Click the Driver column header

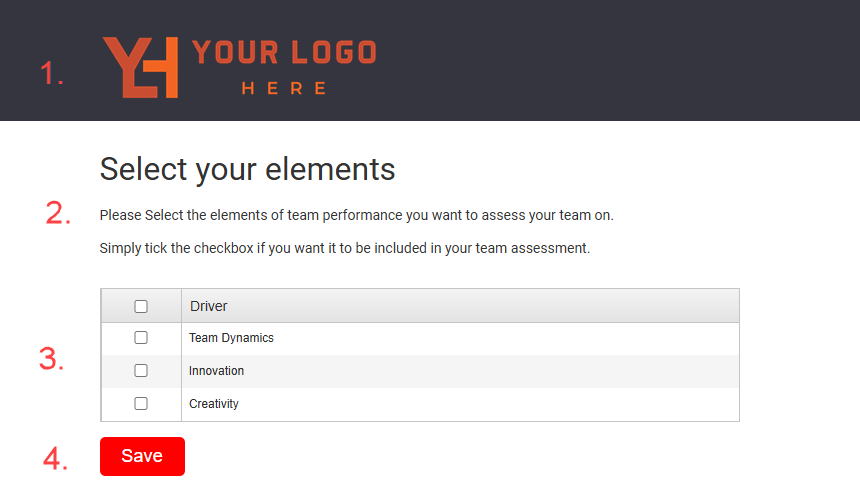[209, 306]
